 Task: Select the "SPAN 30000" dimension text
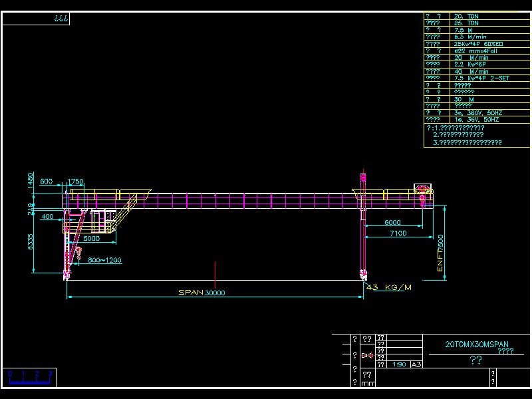203,292
